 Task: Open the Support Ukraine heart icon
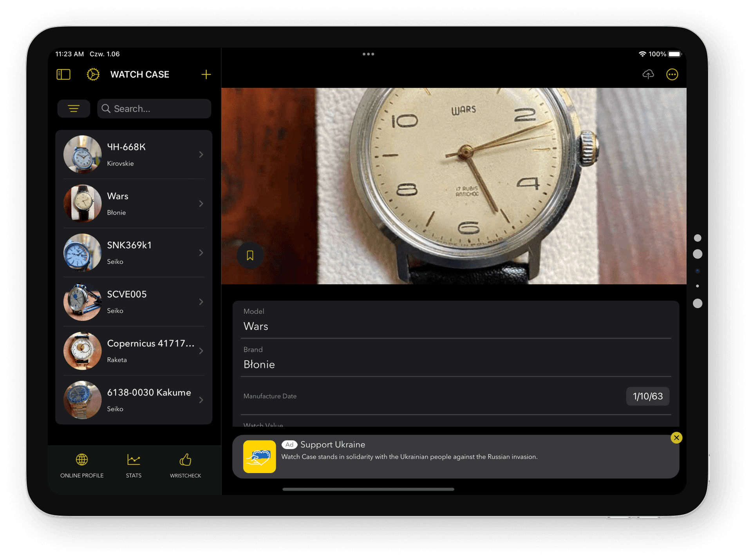click(259, 457)
